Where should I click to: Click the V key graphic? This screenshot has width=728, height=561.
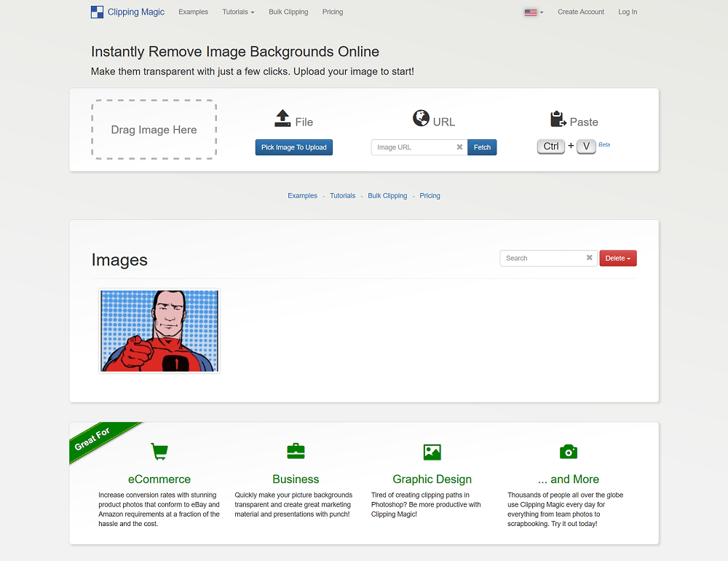click(x=586, y=146)
